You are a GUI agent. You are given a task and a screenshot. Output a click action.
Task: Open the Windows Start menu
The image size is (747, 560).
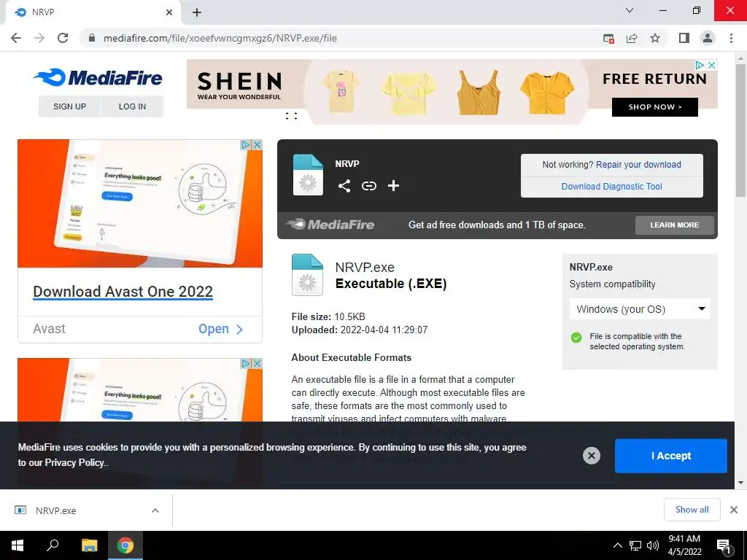18,545
